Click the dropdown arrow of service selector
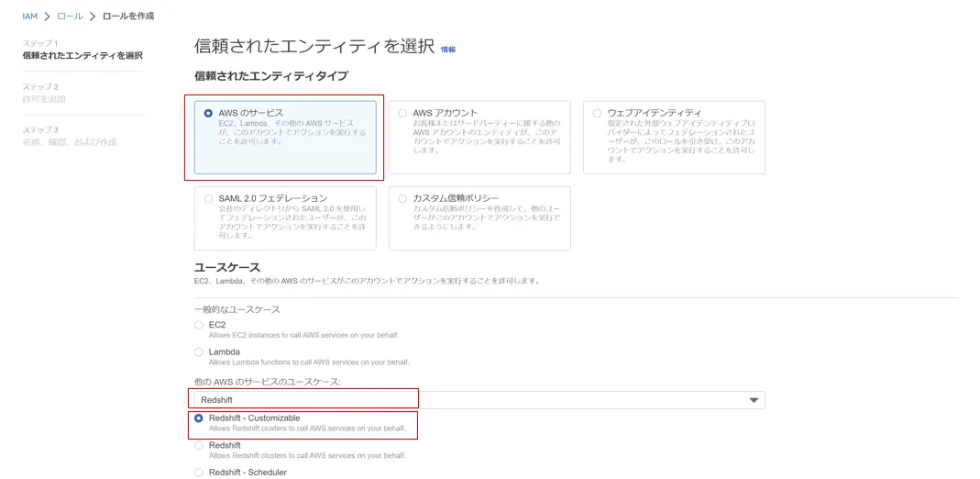980x479 pixels. 754,400
